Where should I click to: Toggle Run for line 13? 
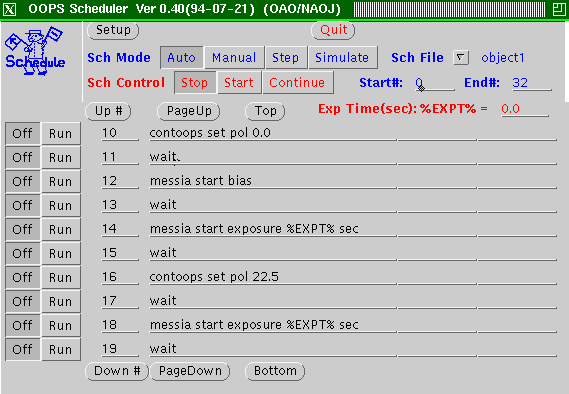click(x=61, y=205)
